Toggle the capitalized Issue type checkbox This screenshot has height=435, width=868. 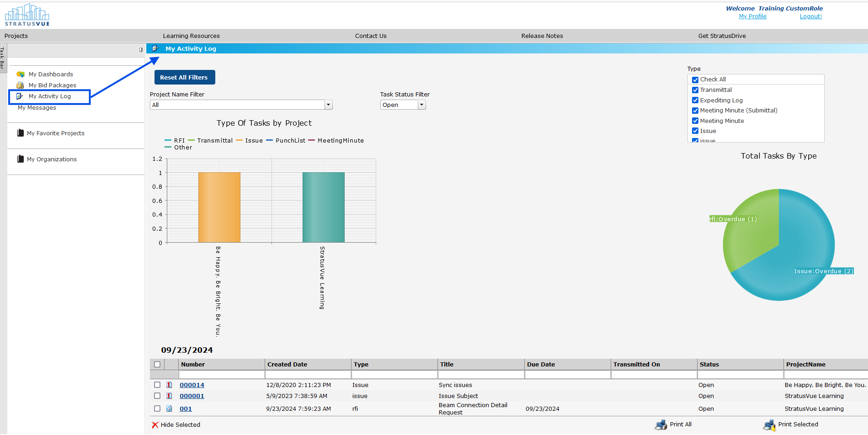coord(695,131)
